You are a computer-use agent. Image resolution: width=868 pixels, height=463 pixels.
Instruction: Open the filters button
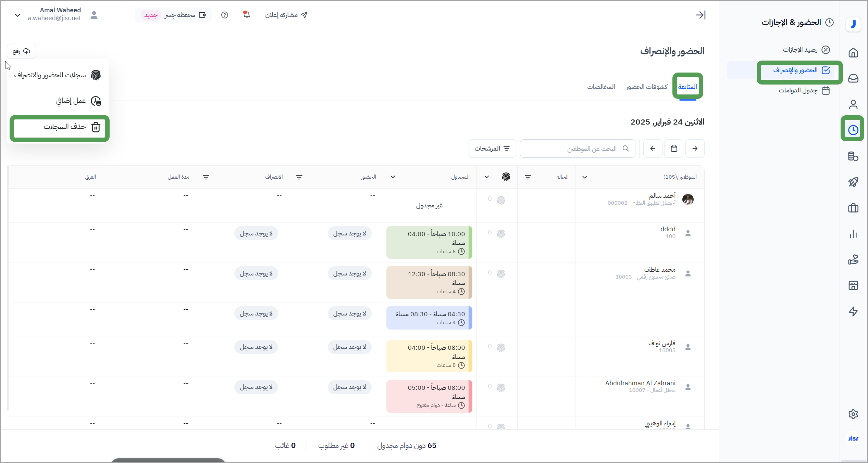(492, 148)
